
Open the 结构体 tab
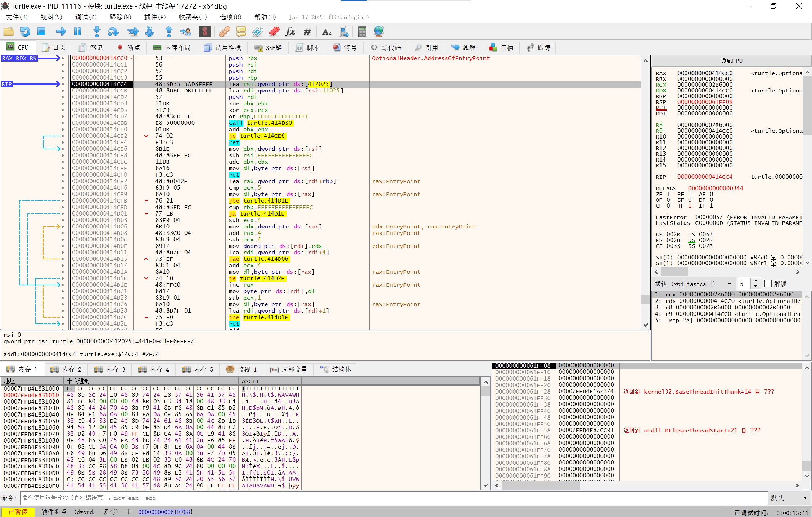(x=335, y=369)
